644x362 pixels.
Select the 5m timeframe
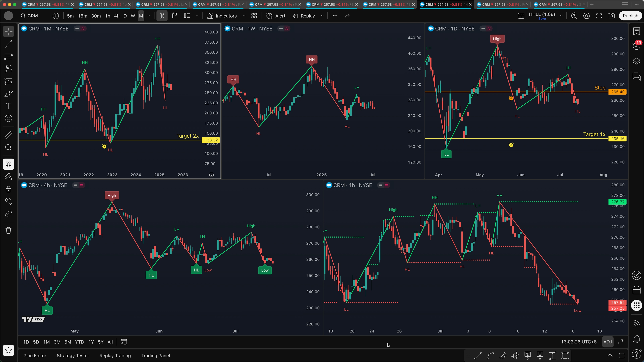pyautogui.click(x=70, y=16)
